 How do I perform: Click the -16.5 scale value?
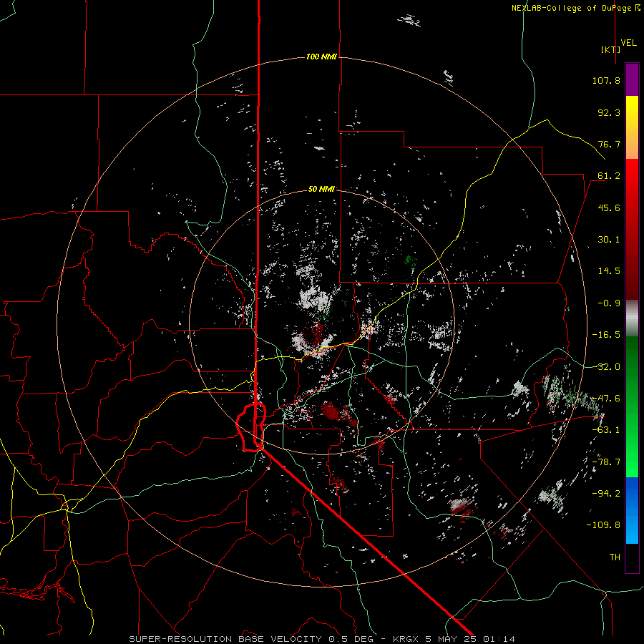point(606,335)
